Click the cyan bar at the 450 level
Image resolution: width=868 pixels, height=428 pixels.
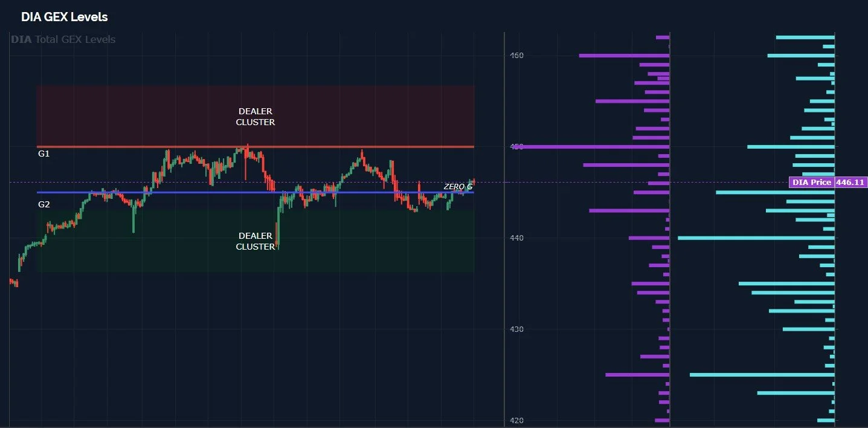[x=791, y=147]
